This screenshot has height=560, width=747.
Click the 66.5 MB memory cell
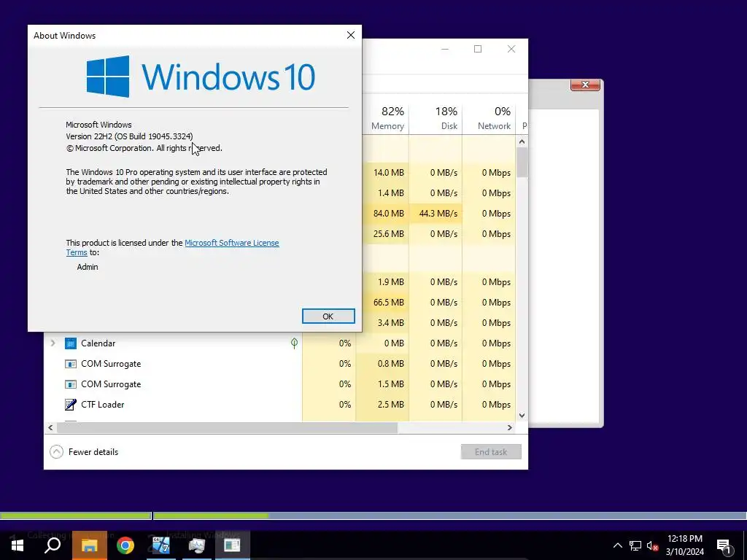coord(383,303)
